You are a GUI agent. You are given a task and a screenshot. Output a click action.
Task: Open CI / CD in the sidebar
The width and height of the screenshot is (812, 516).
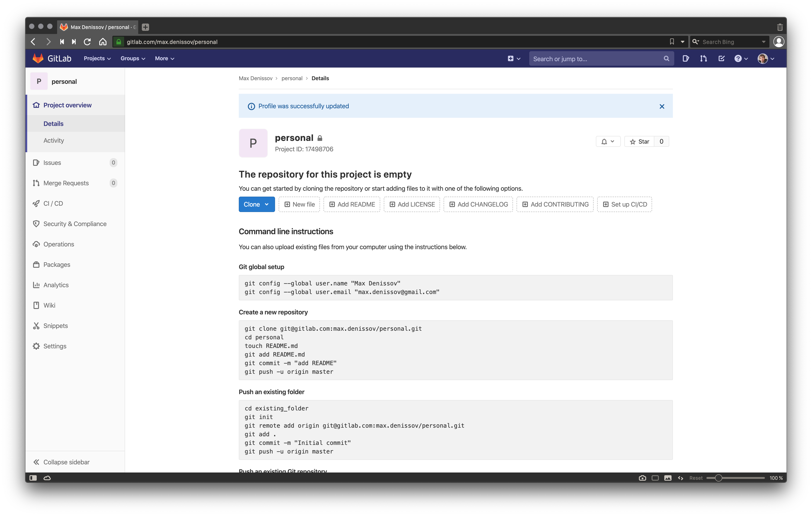point(75,204)
